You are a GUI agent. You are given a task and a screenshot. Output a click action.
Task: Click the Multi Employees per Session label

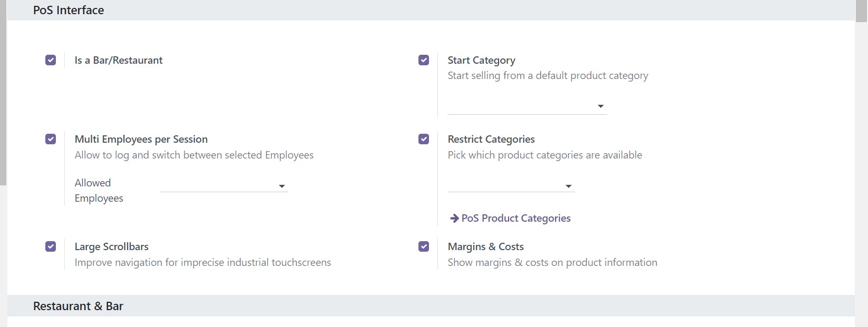click(x=141, y=139)
